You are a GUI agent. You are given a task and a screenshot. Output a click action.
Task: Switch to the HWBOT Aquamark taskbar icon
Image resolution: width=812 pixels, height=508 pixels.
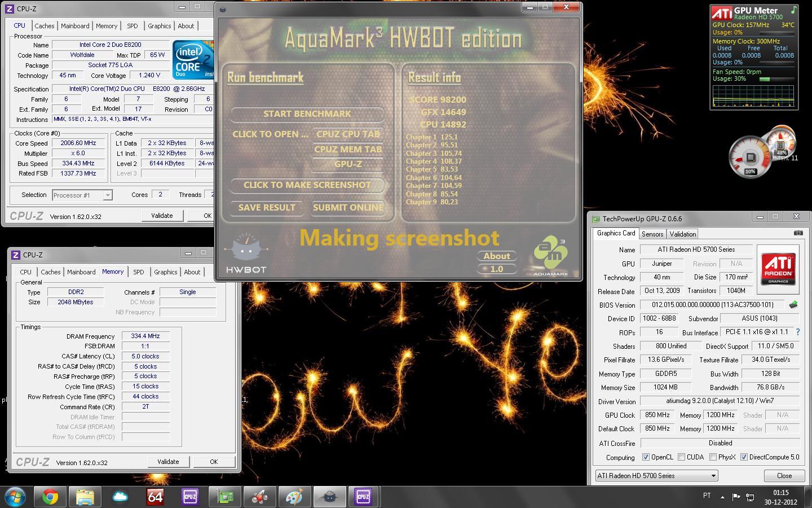[330, 497]
